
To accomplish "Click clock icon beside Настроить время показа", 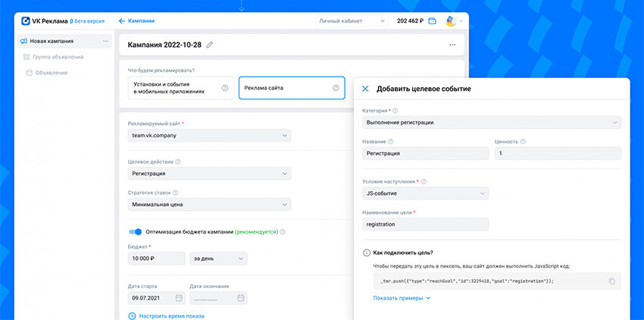I will tap(132, 316).
